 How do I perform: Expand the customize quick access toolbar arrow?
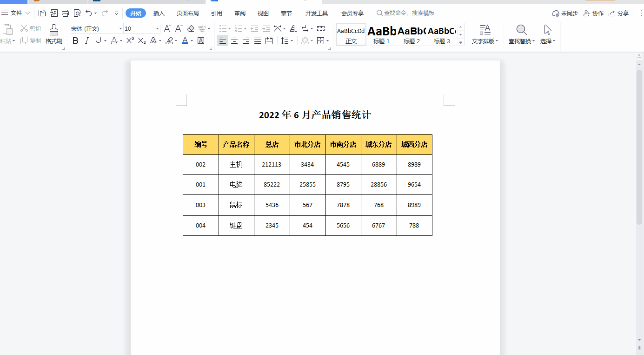pos(116,13)
